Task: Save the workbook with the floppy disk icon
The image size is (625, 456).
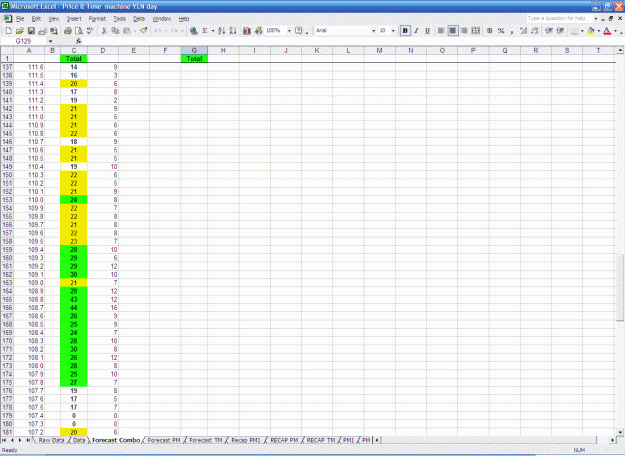Action: pos(31,31)
